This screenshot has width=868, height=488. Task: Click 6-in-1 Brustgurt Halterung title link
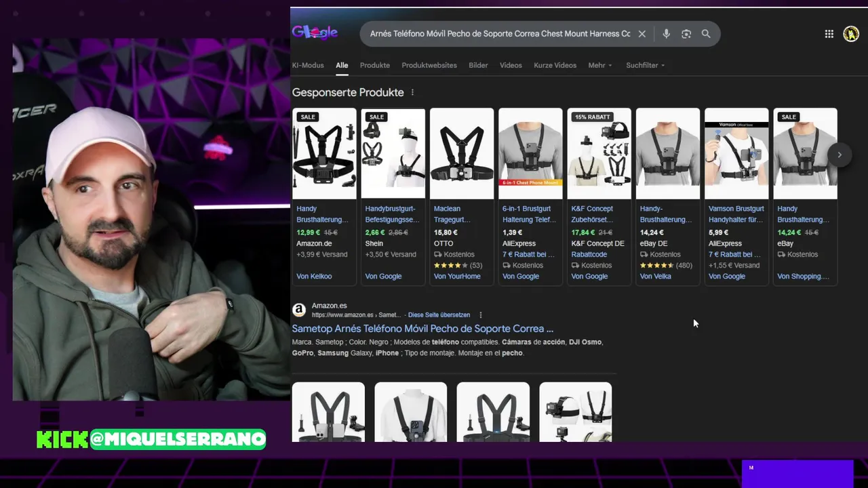tap(529, 214)
